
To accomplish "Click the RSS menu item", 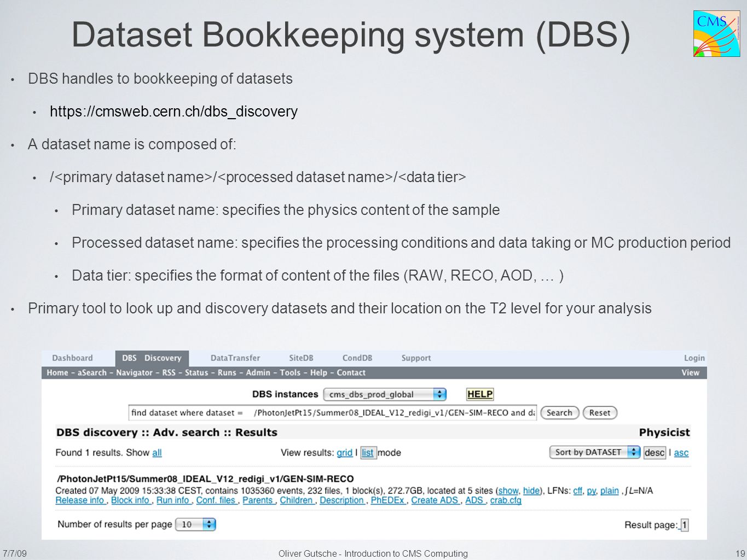I will coord(169,373).
